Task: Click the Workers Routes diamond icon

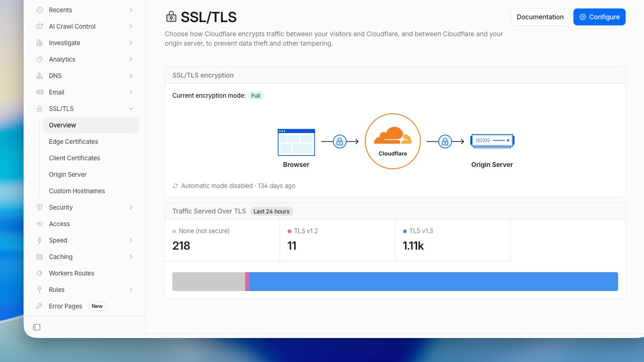Action: click(40, 273)
